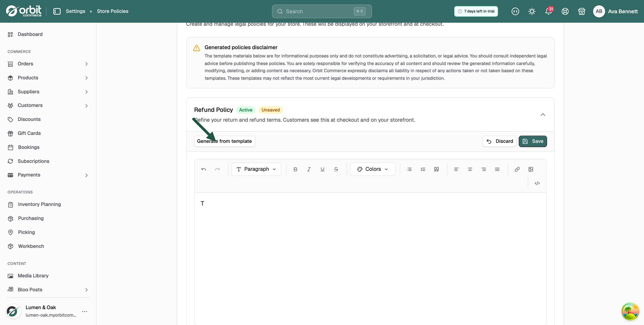
Task: Expand the Orders submenu
Action: [x=86, y=64]
